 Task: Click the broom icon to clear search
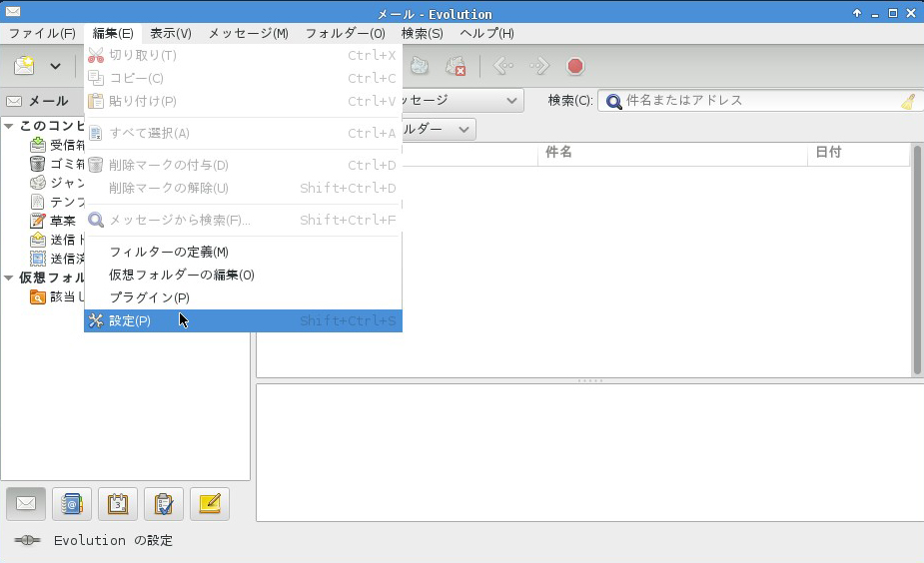907,101
